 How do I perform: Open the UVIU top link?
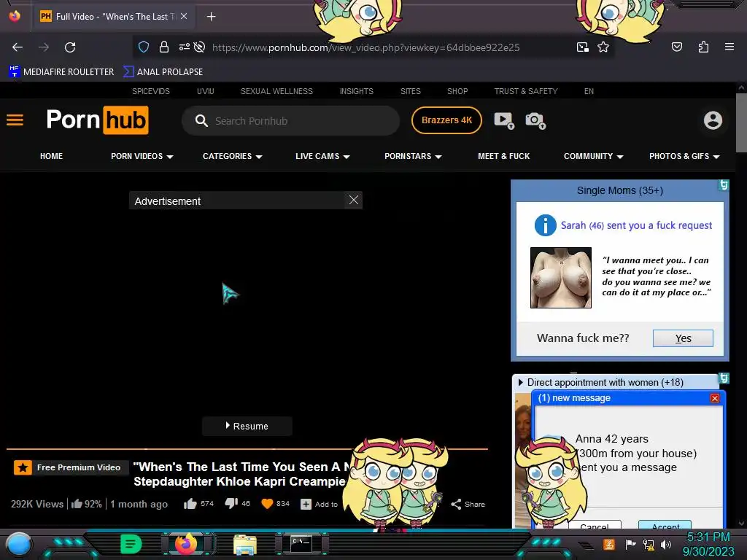[x=205, y=91]
